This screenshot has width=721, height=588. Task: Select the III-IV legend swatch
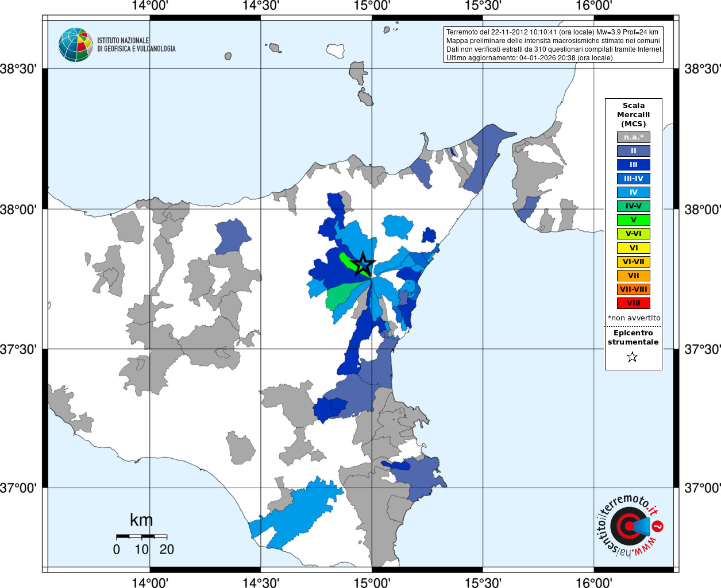[634, 179]
